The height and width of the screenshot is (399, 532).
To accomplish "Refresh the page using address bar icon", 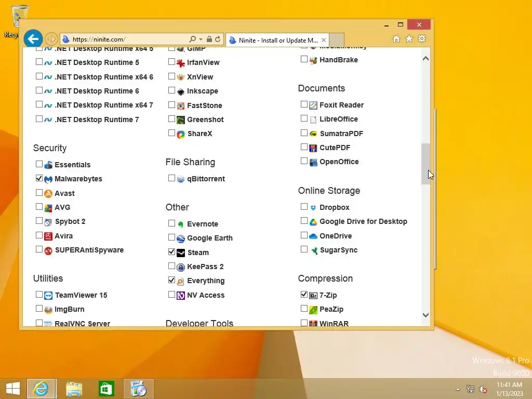I will coord(218,39).
